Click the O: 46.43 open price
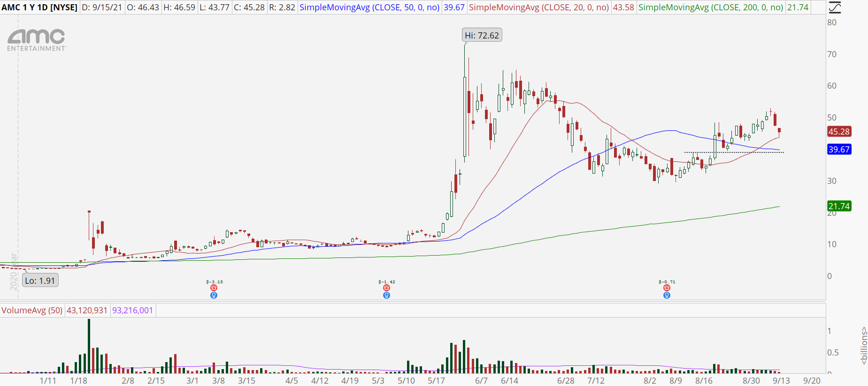This screenshot has width=868, height=386. [x=143, y=8]
